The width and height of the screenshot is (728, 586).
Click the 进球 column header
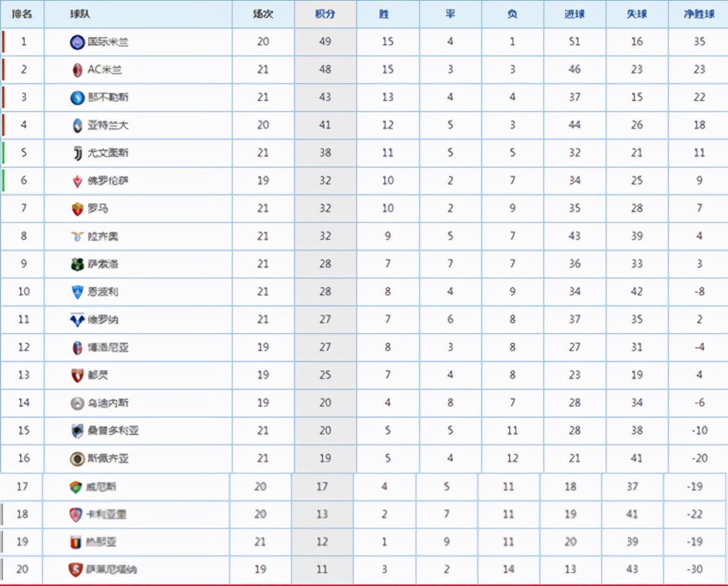(x=574, y=14)
